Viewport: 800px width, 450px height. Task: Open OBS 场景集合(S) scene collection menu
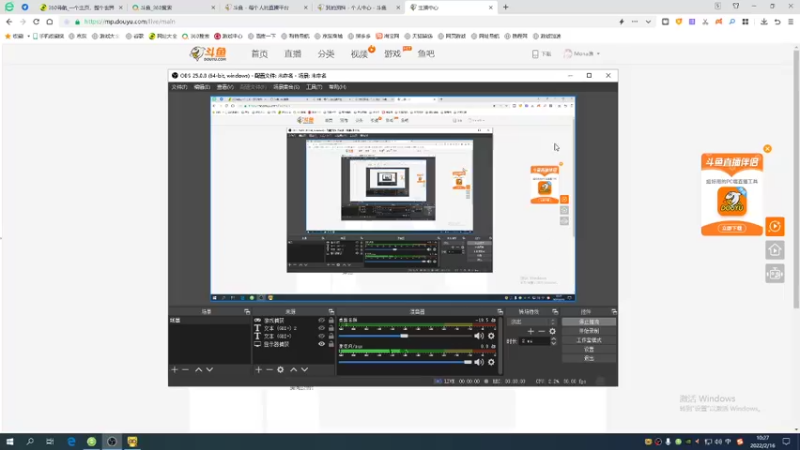click(x=286, y=87)
